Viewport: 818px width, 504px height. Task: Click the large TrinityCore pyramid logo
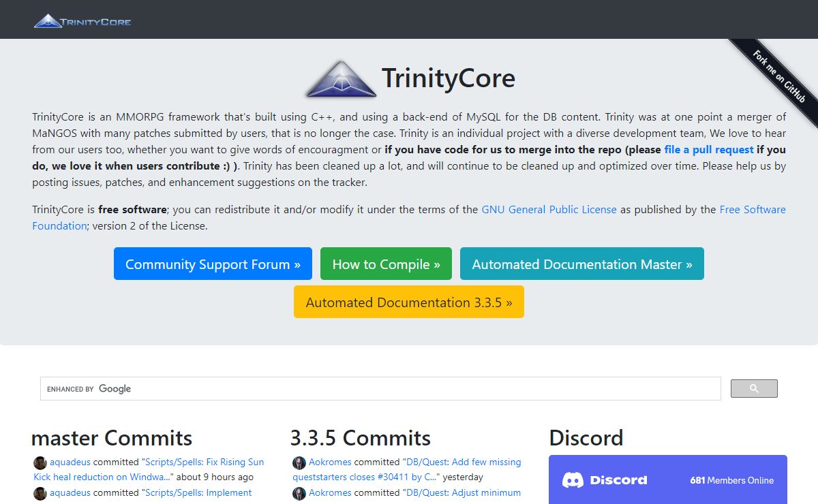[x=341, y=78]
